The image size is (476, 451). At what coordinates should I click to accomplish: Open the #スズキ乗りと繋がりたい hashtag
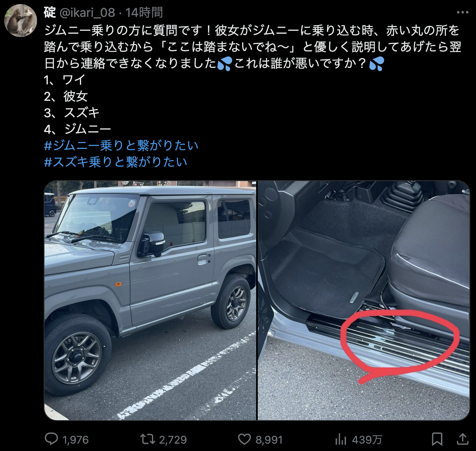115,162
